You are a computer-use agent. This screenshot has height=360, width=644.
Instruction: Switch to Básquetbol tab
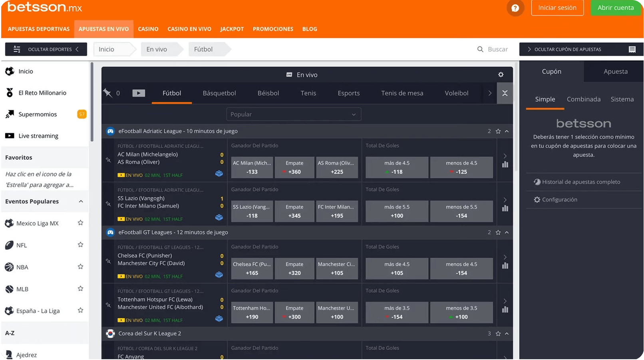click(219, 93)
